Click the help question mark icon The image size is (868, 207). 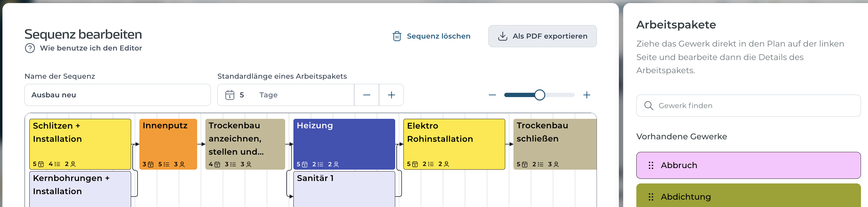pyautogui.click(x=30, y=48)
